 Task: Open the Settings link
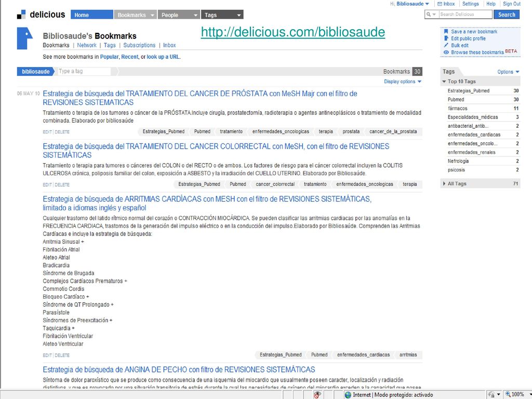(x=470, y=4)
